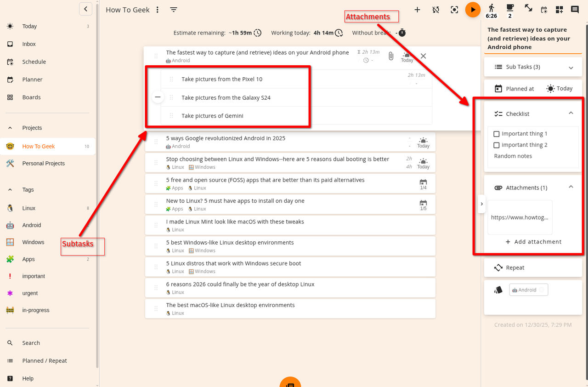The height and width of the screenshot is (387, 588).
Task: Click the coffee cup break counter icon
Action: [510, 7]
